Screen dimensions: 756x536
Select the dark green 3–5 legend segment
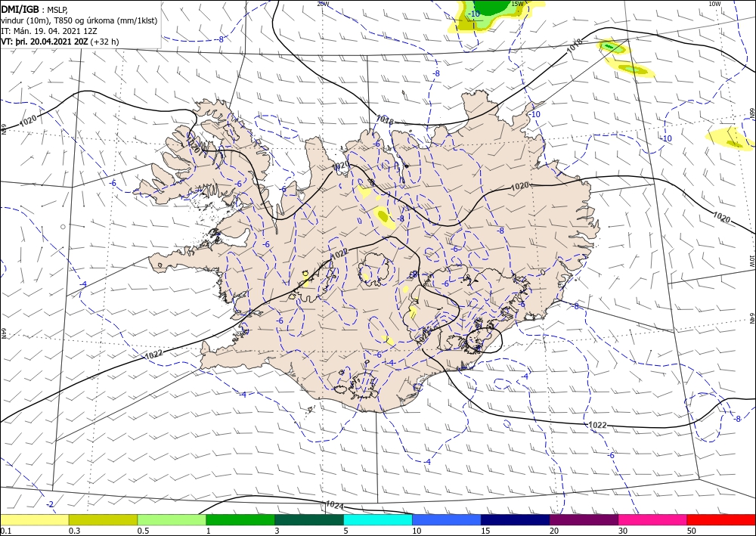(309, 520)
